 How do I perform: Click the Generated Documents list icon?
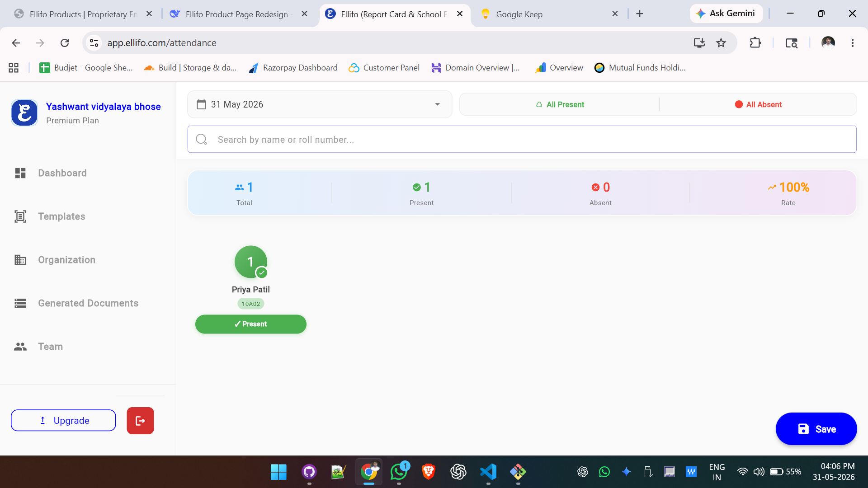pyautogui.click(x=20, y=303)
